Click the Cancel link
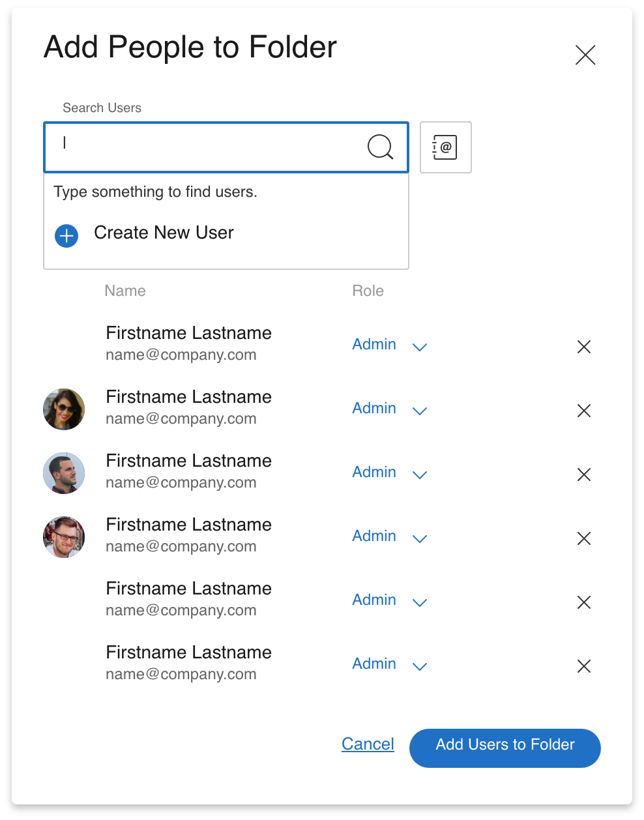 [368, 744]
